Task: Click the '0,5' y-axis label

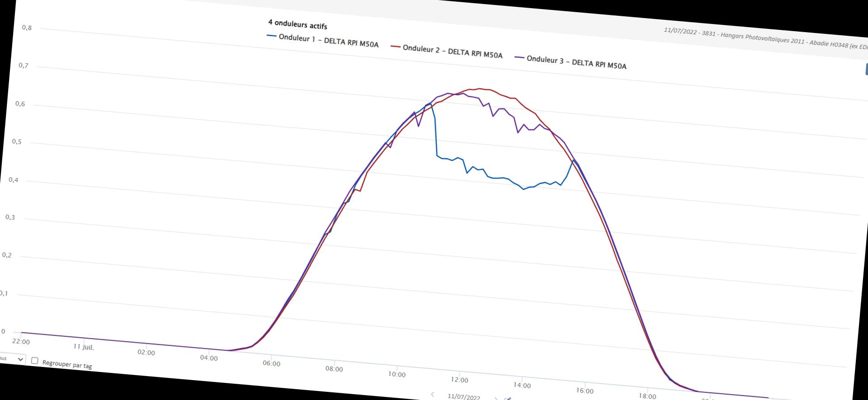Action: pyautogui.click(x=17, y=141)
